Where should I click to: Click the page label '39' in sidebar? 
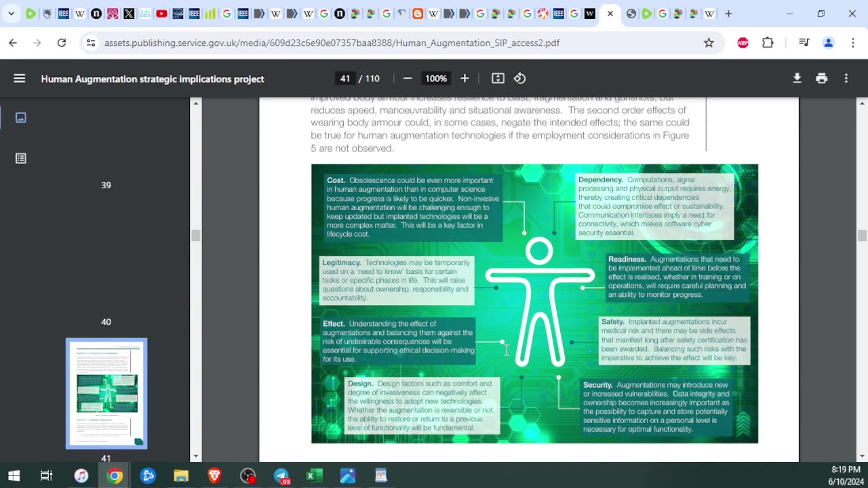[x=106, y=185]
